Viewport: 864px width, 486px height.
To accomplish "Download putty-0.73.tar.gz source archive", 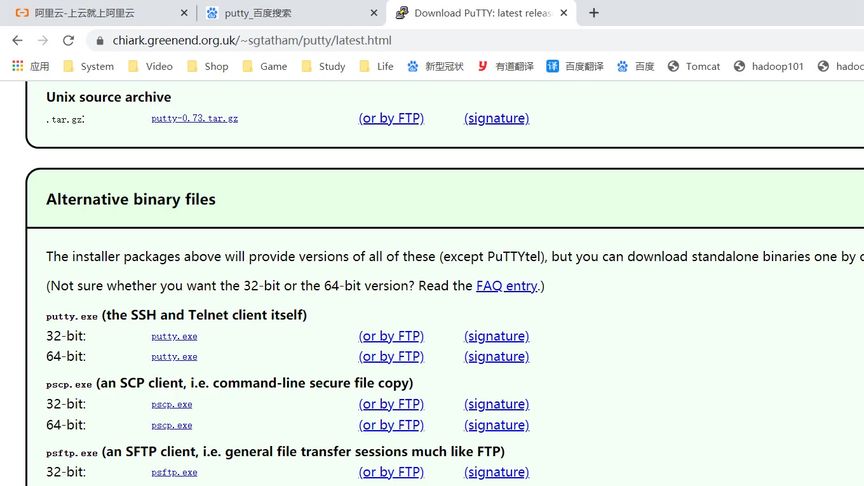I will [x=194, y=118].
